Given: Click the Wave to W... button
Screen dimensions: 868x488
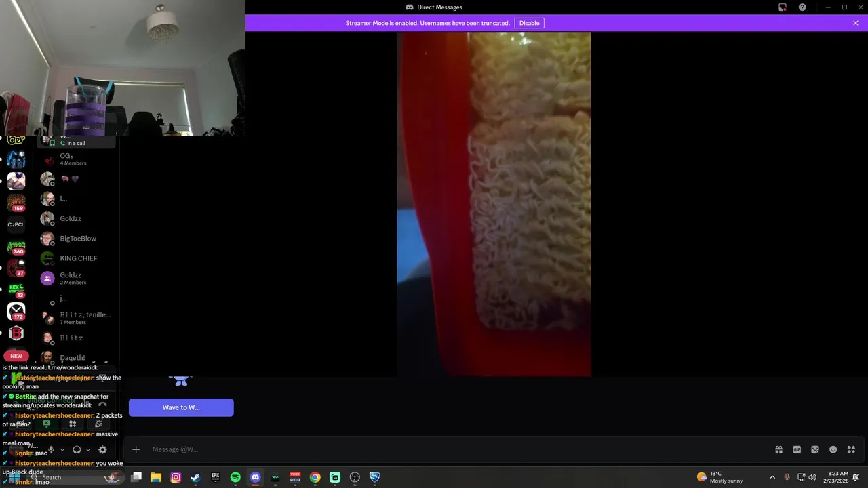Looking at the screenshot, I should click(181, 407).
